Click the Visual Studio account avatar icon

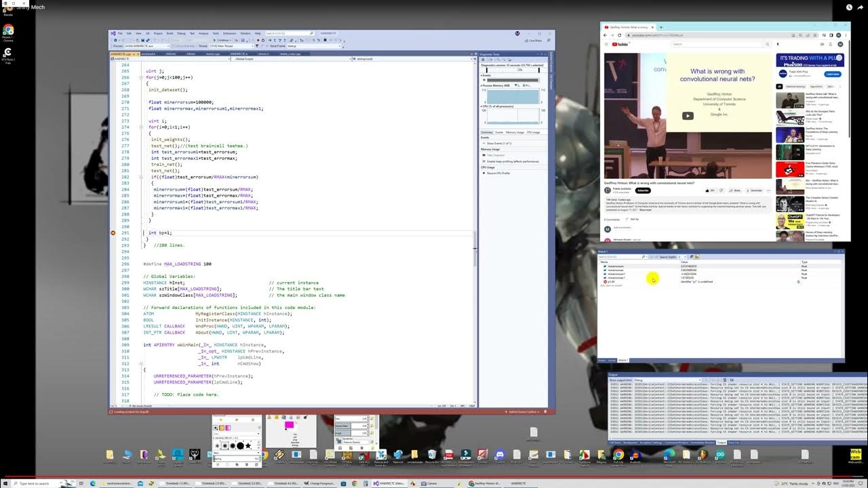coord(517,33)
